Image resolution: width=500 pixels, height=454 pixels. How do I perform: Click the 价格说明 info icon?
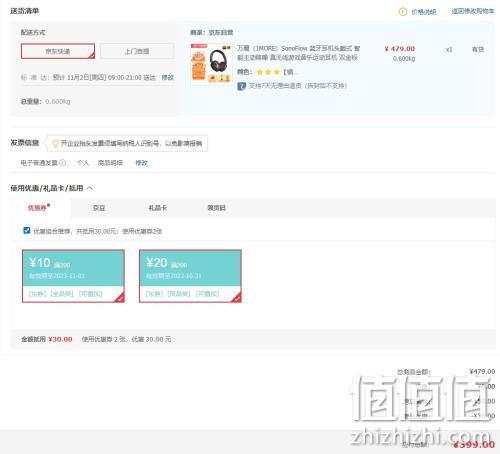click(x=403, y=12)
